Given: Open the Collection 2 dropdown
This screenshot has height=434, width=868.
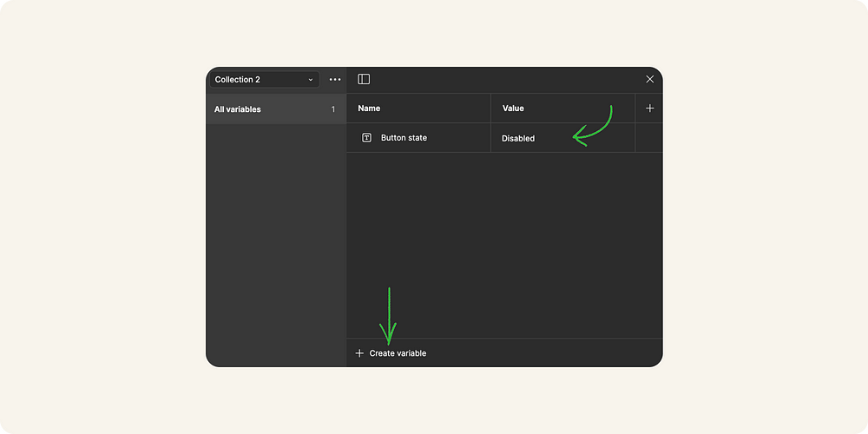Looking at the screenshot, I should (264, 79).
